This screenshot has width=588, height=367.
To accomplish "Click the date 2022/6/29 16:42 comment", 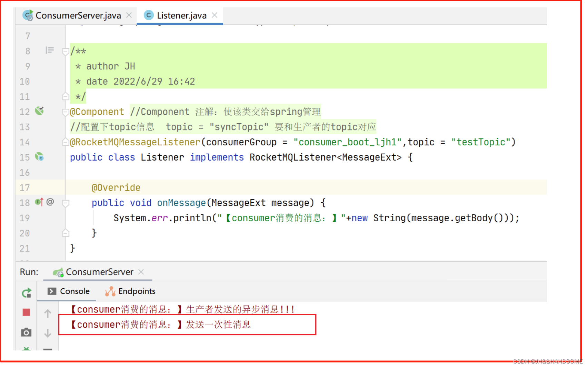I will (x=135, y=81).
